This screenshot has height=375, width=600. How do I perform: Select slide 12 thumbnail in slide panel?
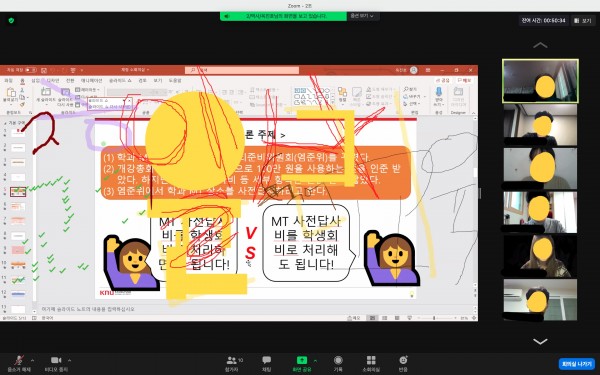(x=18, y=294)
